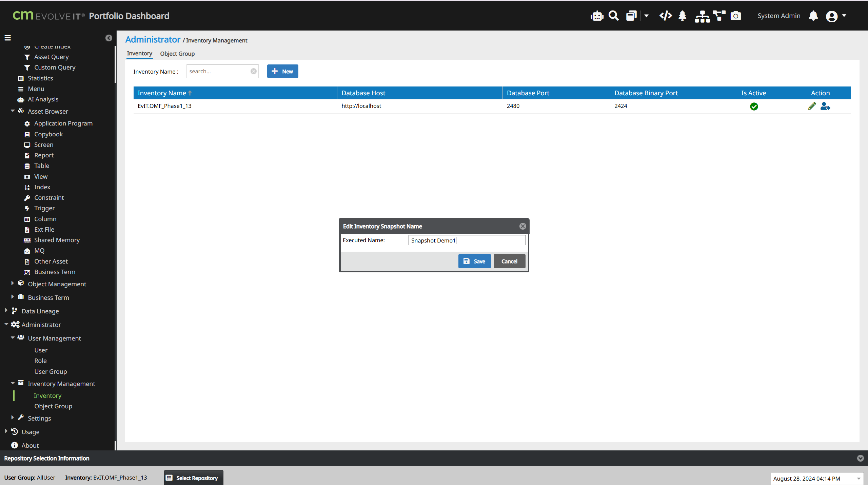The height and width of the screenshot is (485, 868).
Task: Select MQ asset in sidebar
Action: point(39,251)
